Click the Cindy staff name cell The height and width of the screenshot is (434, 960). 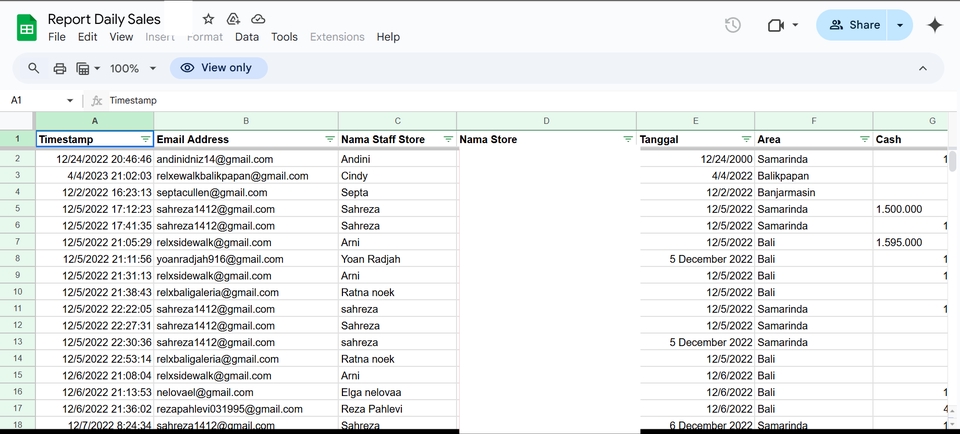pyautogui.click(x=397, y=176)
